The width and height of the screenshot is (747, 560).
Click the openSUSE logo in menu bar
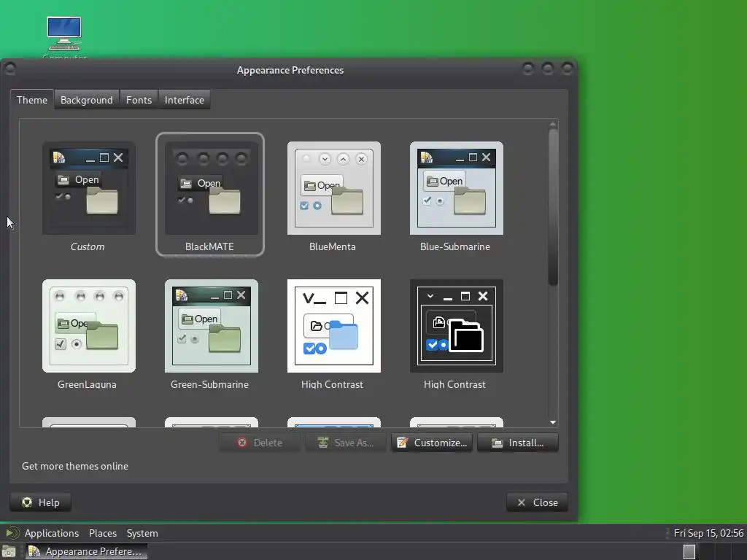[12, 533]
